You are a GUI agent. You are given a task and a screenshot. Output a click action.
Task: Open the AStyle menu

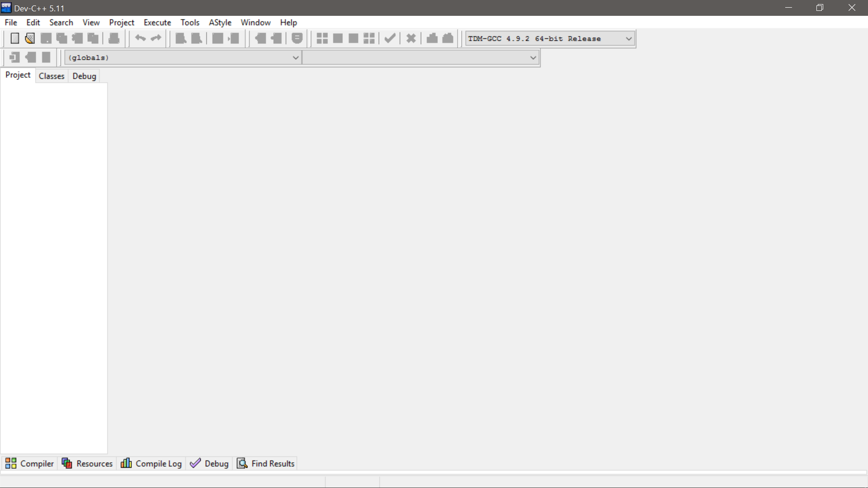click(220, 22)
